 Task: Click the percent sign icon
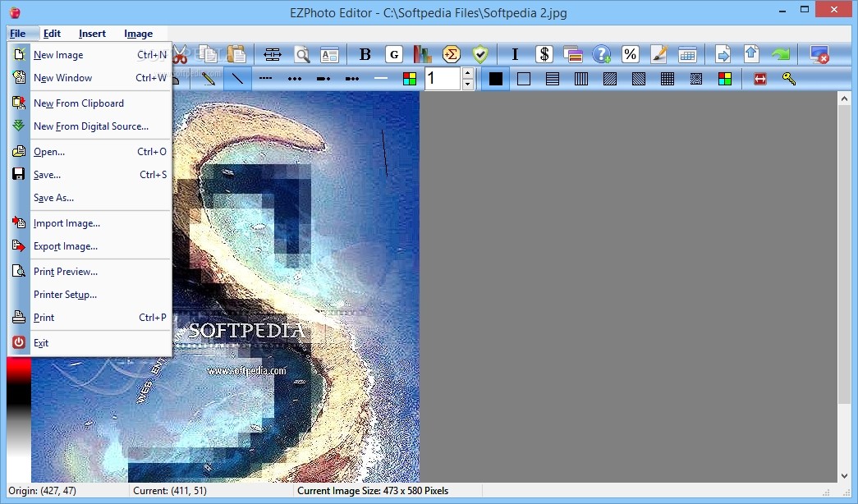[x=631, y=54]
